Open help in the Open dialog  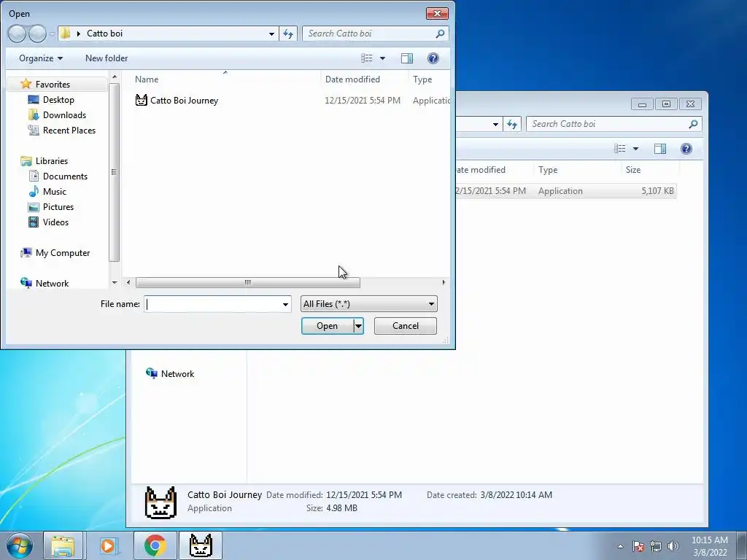point(433,58)
